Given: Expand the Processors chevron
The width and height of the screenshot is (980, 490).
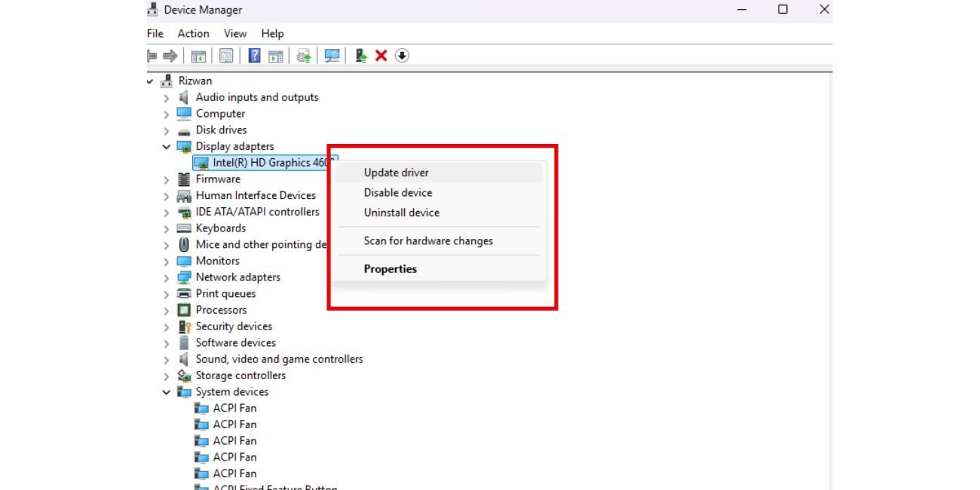Looking at the screenshot, I should click(x=167, y=311).
